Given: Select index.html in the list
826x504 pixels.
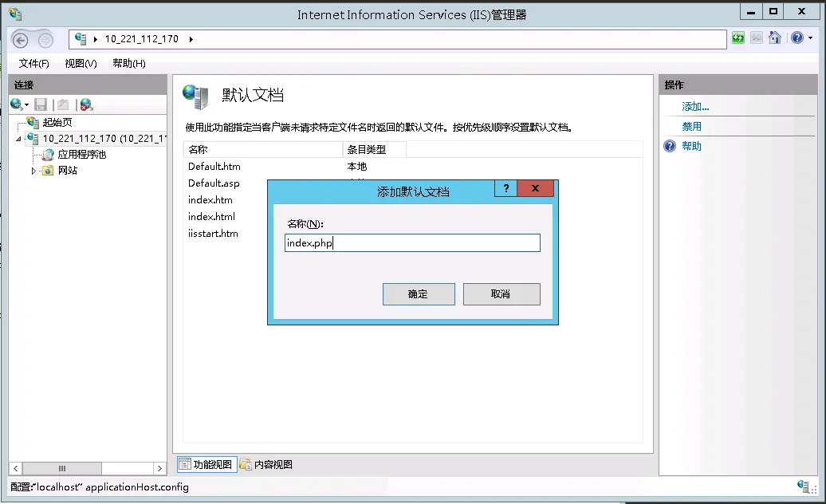Looking at the screenshot, I should [212, 217].
